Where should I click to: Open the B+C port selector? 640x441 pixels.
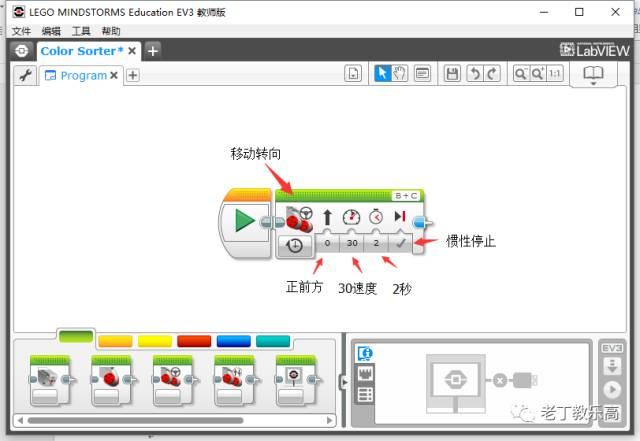click(406, 196)
